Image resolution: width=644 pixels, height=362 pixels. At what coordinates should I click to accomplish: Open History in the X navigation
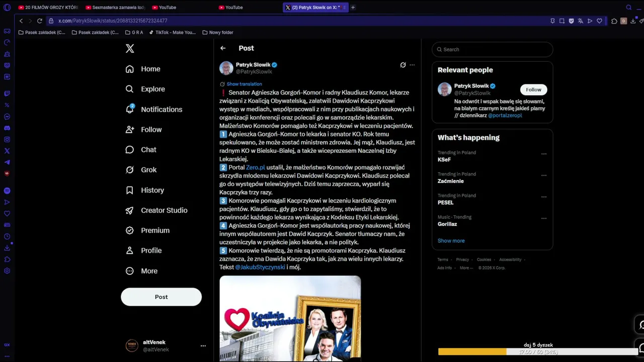145,190
